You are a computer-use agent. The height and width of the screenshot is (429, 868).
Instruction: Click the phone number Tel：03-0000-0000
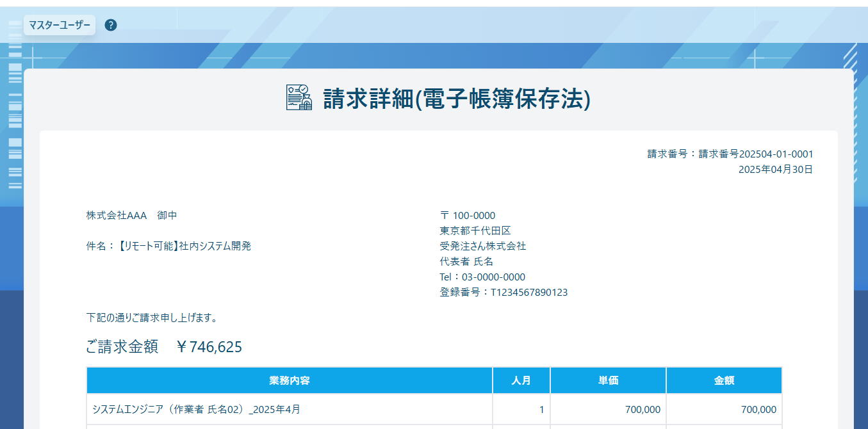[x=482, y=277]
